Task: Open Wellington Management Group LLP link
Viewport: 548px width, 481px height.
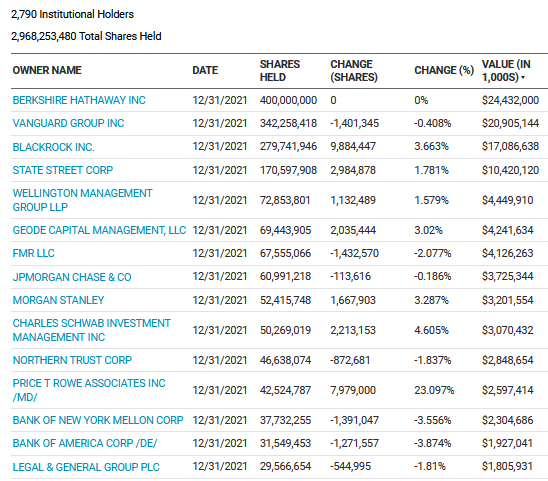Action: [x=82, y=200]
